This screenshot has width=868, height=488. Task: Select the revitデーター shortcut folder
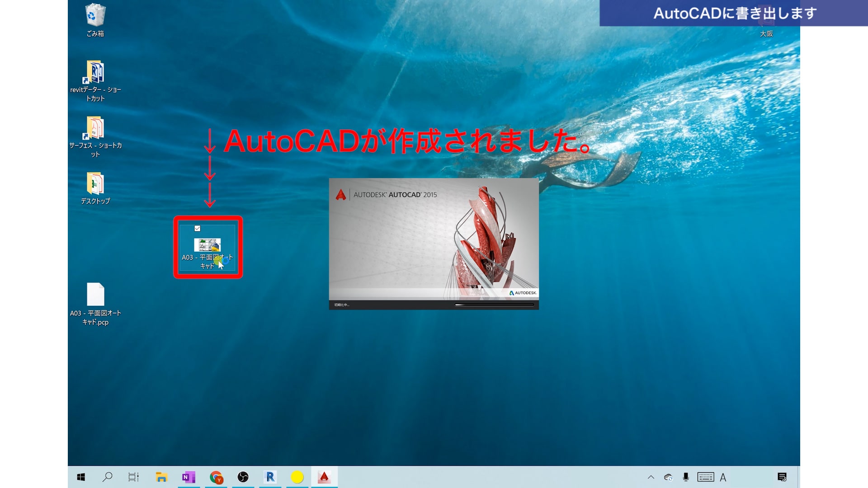95,72
